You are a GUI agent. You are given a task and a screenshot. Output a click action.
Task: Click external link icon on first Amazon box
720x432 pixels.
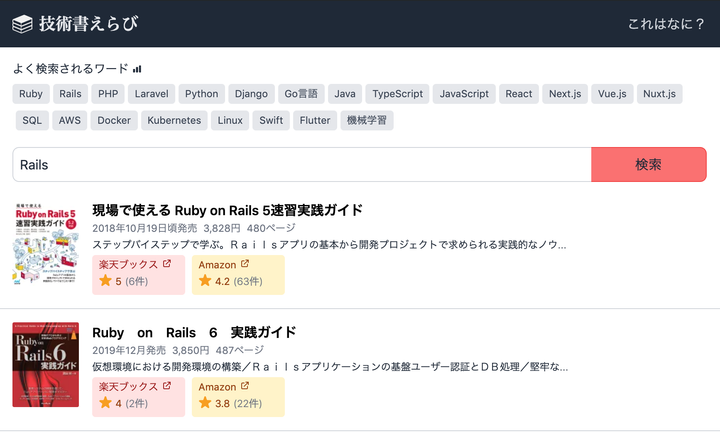pyautogui.click(x=245, y=264)
